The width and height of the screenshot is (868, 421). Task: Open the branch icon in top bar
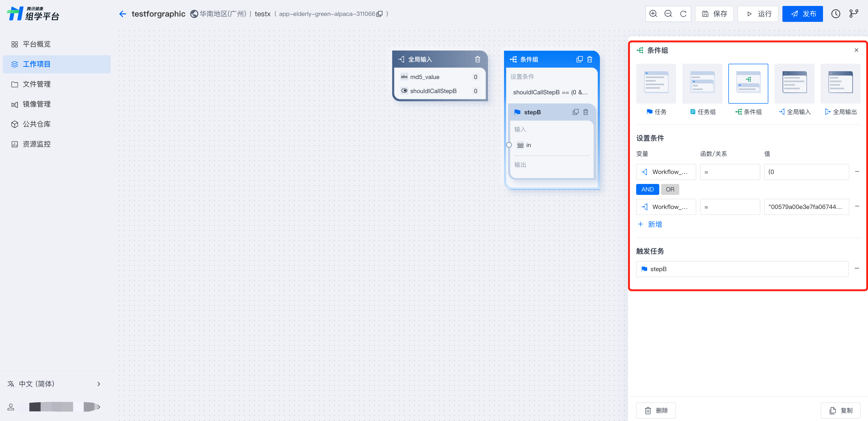coord(854,14)
